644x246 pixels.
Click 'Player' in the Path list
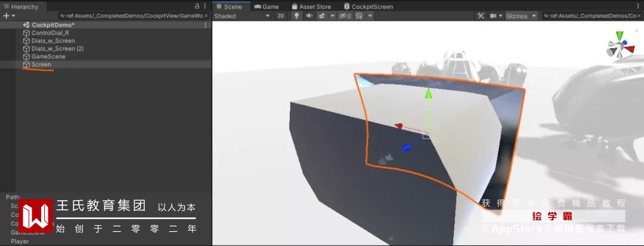(20, 241)
